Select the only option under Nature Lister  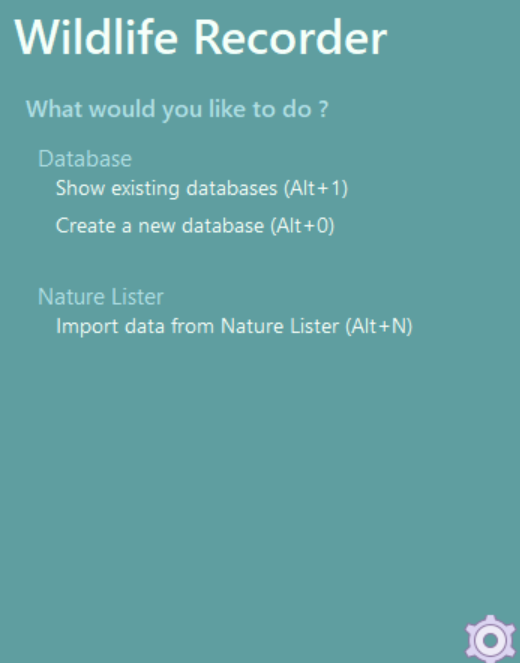click(234, 326)
